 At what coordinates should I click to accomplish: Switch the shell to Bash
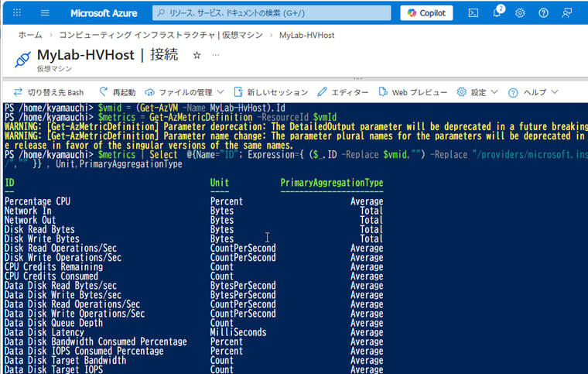[x=48, y=92]
